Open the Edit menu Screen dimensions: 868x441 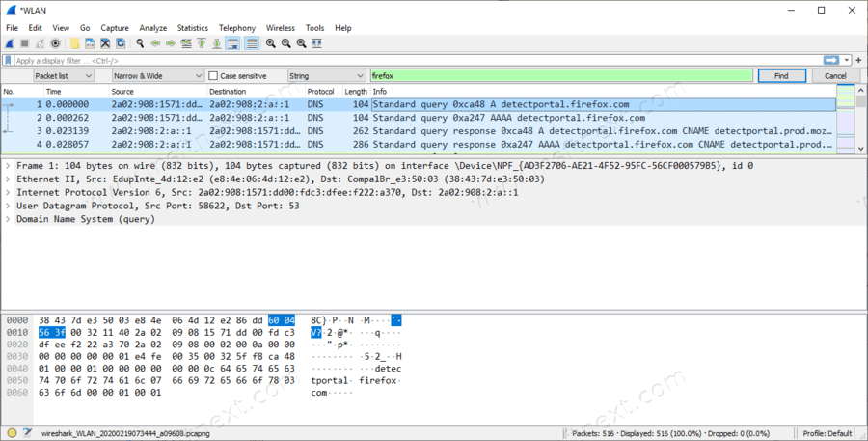(x=35, y=28)
